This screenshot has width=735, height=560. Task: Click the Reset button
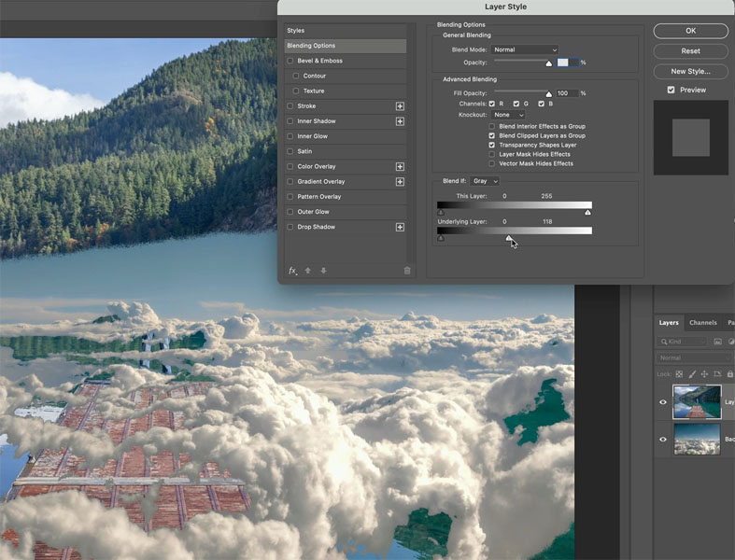tap(690, 51)
